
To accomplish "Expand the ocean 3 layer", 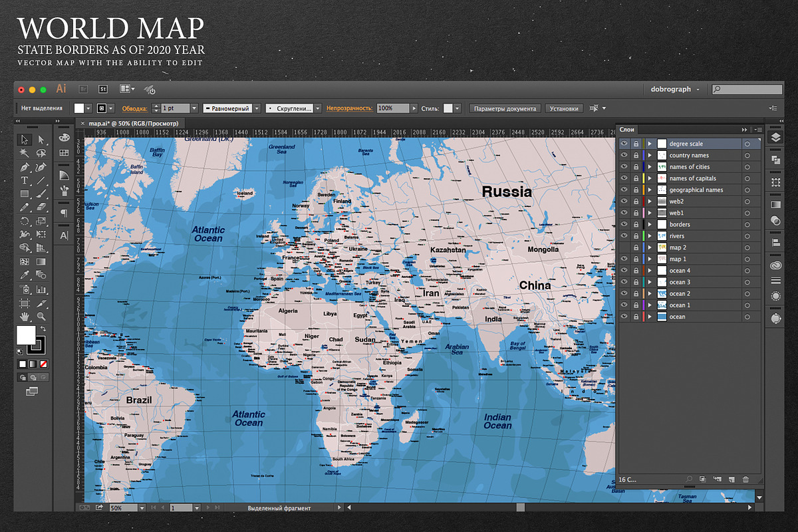I will pyautogui.click(x=650, y=282).
